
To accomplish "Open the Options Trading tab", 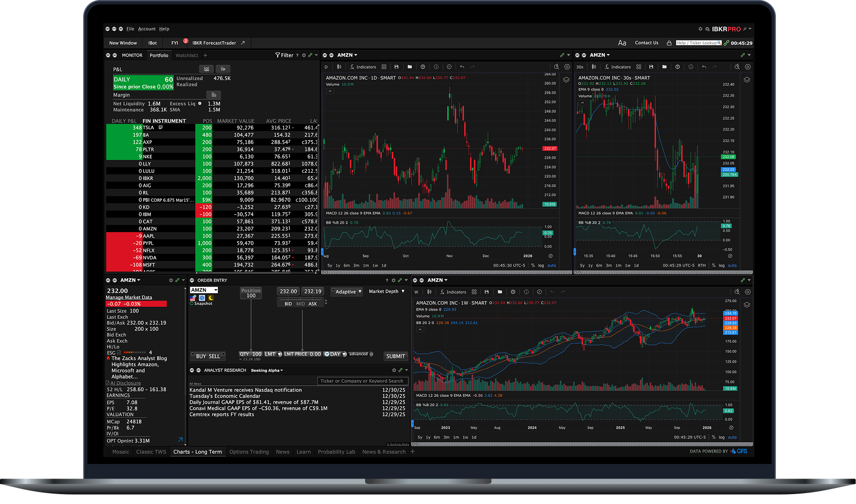I will [249, 451].
